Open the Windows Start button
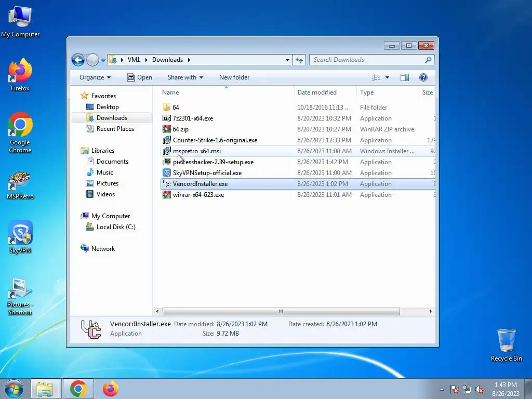Viewport: 532px width, 399px height. tap(14, 389)
